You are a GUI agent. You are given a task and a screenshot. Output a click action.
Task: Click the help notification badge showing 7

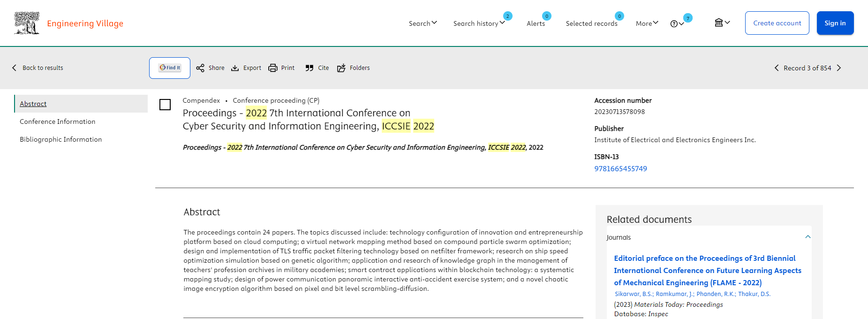pos(687,18)
